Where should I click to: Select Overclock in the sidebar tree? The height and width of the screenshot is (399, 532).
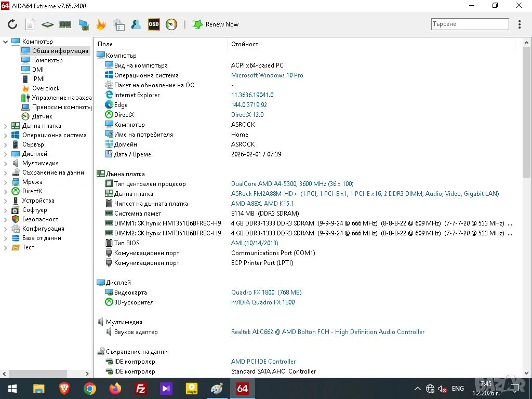pos(46,88)
